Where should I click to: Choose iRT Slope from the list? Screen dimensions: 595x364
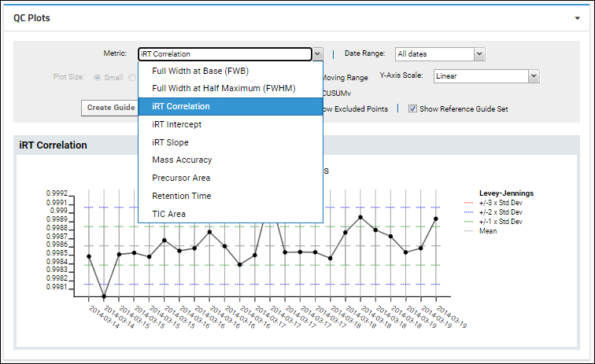click(170, 142)
